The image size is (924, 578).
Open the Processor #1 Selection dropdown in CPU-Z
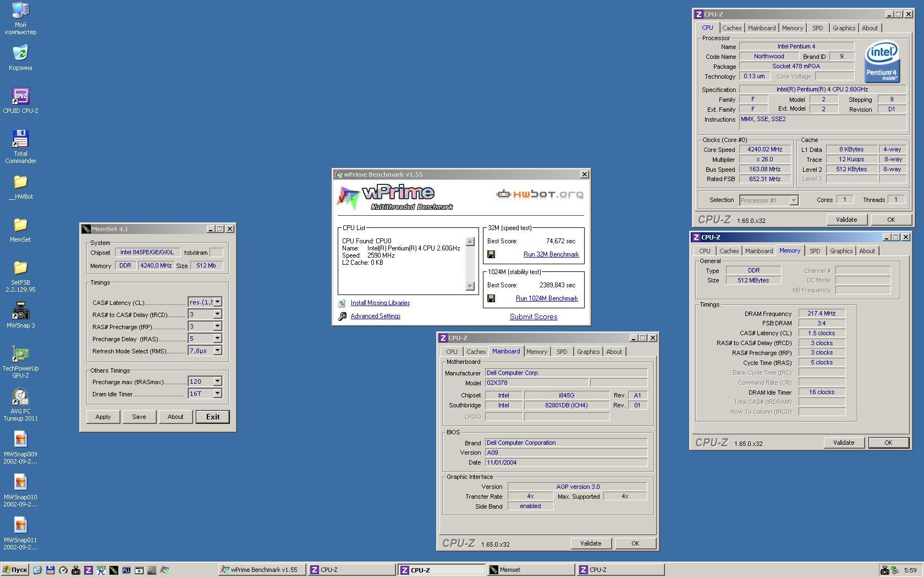pos(794,200)
